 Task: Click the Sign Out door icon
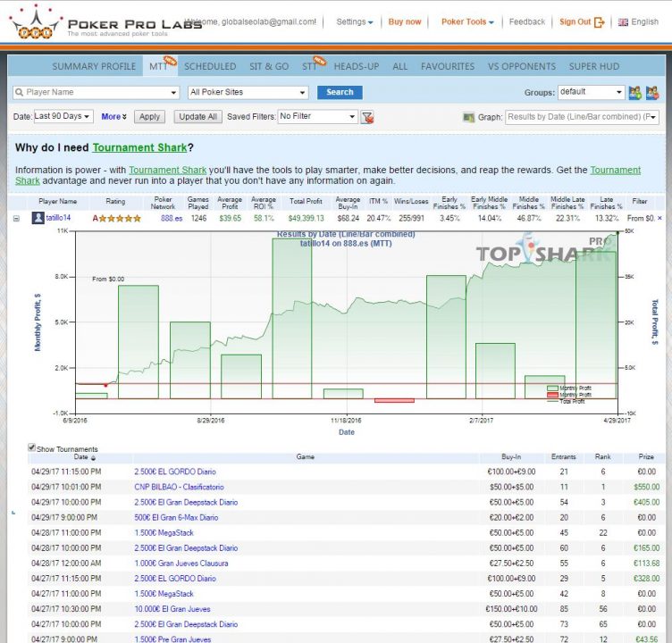pyautogui.click(x=600, y=22)
